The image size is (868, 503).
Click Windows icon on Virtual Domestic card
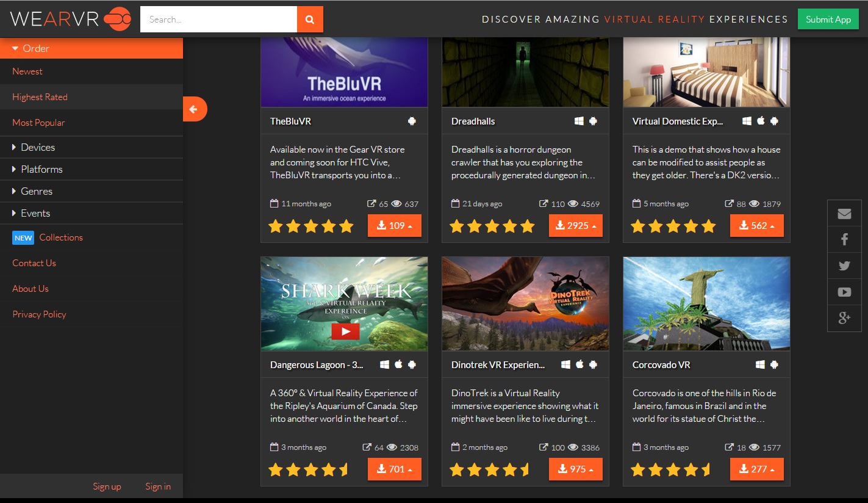(x=747, y=121)
